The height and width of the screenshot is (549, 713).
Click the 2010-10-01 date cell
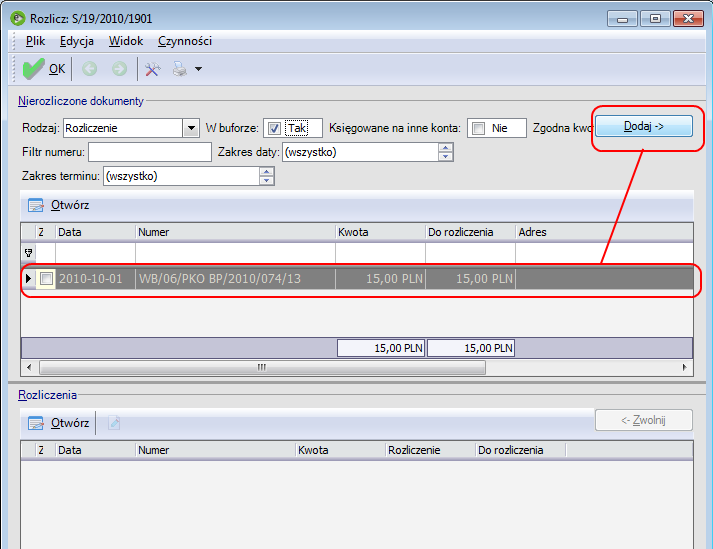click(95, 278)
